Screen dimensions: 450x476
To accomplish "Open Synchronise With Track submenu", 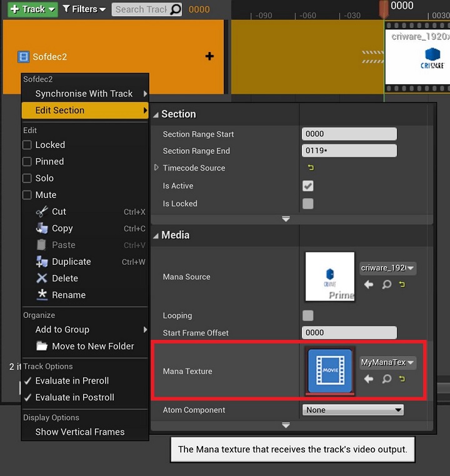I will click(84, 94).
